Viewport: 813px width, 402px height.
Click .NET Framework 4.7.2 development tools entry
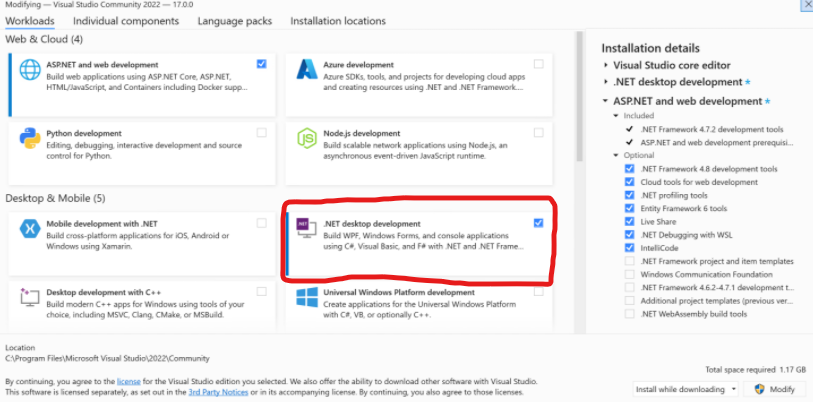tap(712, 129)
